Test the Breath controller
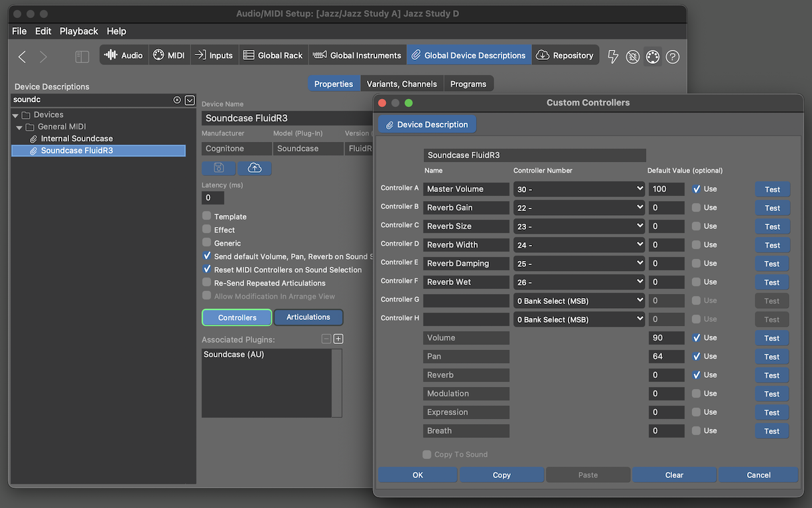 772,431
